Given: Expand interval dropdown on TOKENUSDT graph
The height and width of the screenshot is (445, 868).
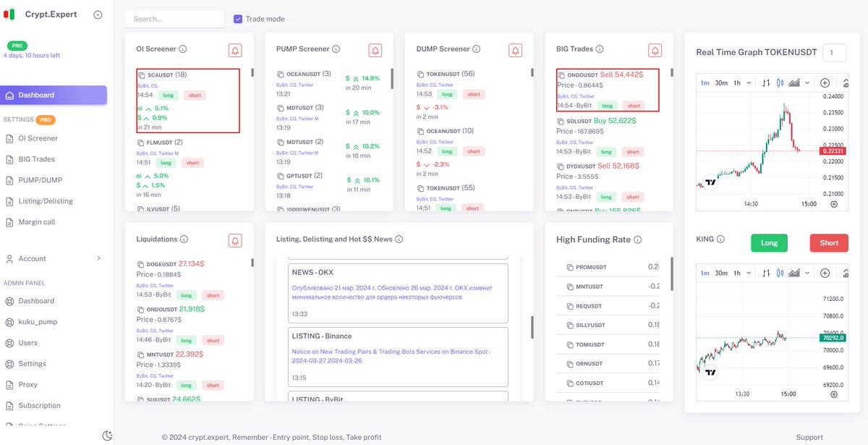Looking at the screenshot, I should [749, 82].
